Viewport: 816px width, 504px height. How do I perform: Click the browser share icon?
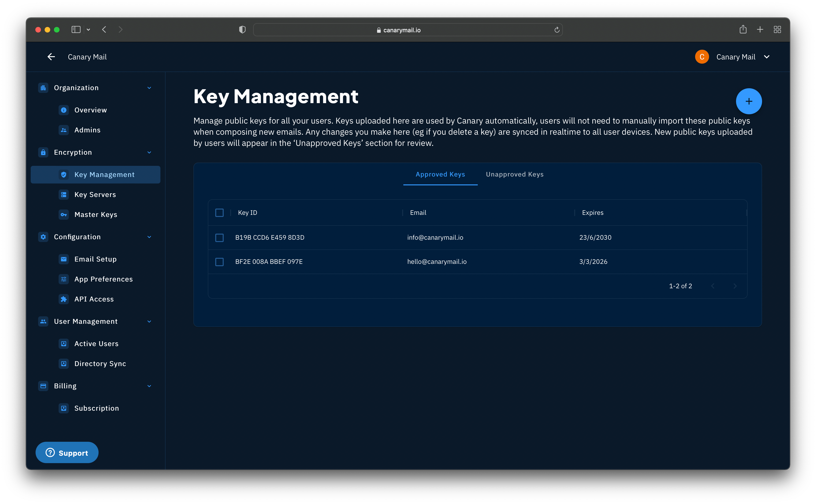[743, 29]
